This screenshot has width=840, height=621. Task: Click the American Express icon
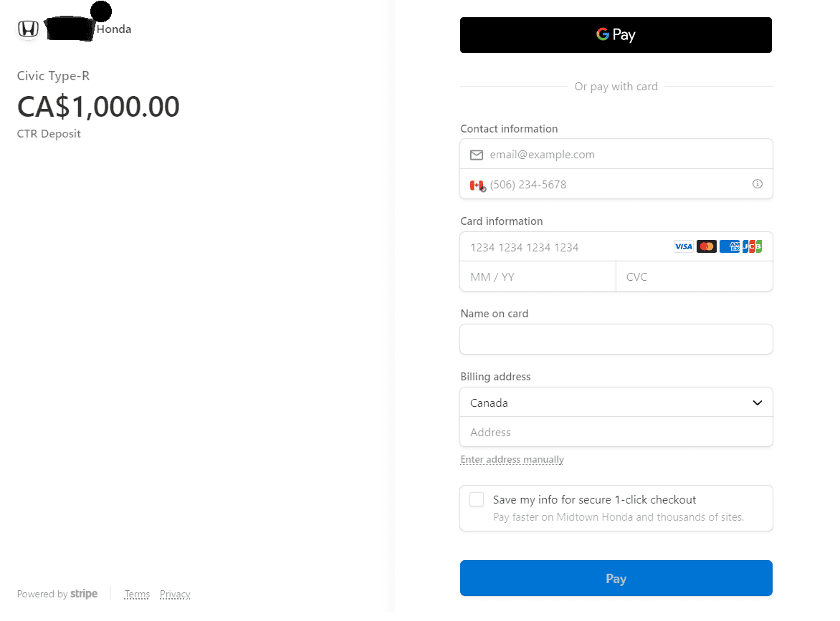click(x=730, y=246)
